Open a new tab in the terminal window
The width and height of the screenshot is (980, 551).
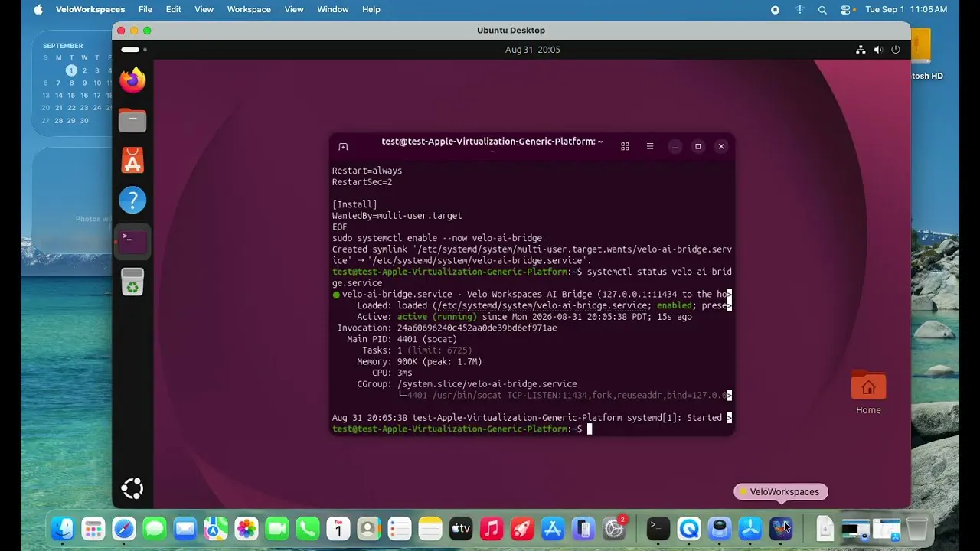pyautogui.click(x=343, y=146)
